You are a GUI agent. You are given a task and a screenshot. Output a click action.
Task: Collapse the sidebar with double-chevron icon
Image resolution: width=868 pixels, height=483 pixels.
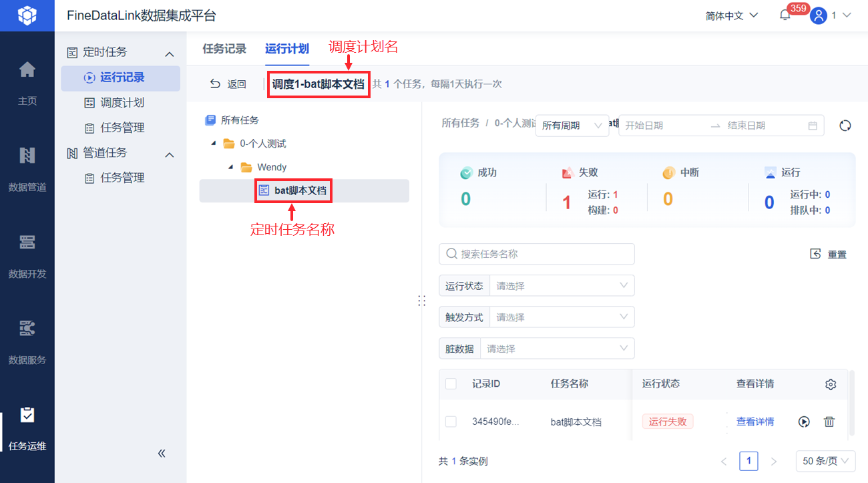coord(161,453)
